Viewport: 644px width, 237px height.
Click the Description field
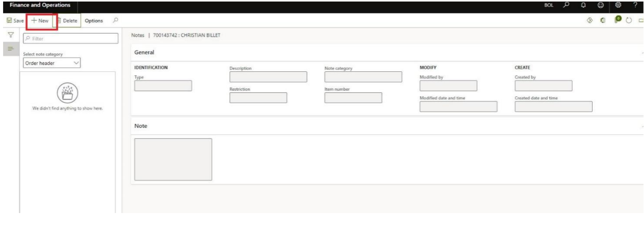point(268,77)
